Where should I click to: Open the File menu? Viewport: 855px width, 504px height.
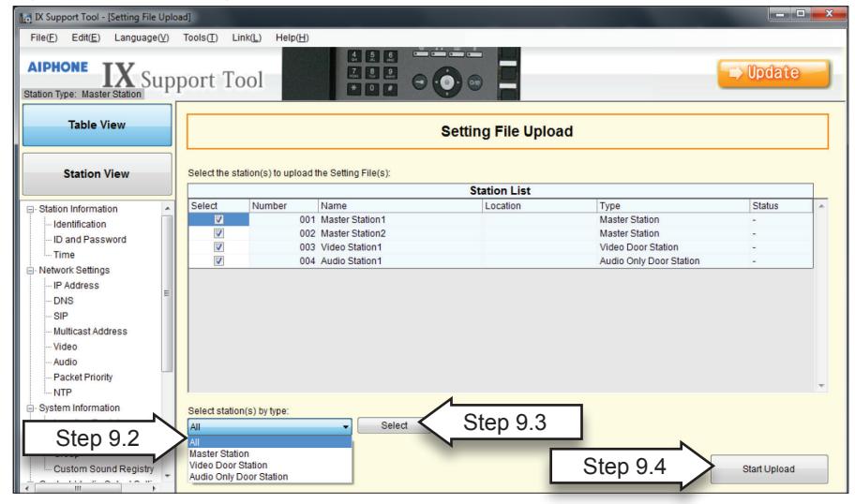[x=44, y=37]
